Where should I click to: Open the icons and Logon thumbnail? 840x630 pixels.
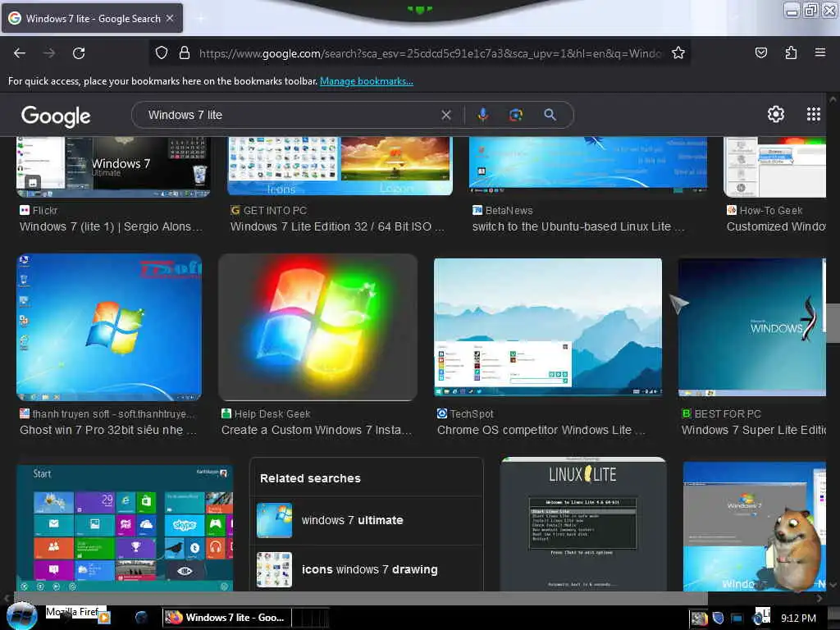coord(340,166)
